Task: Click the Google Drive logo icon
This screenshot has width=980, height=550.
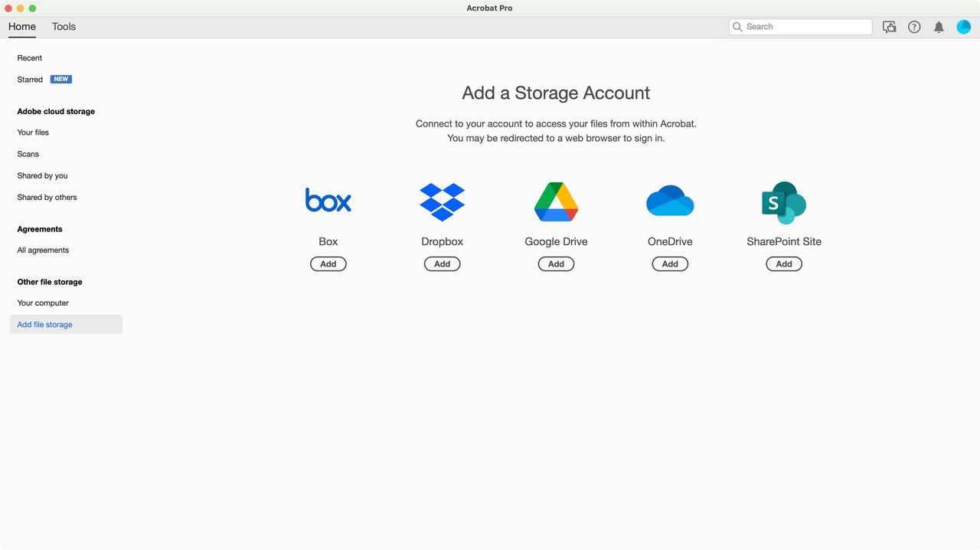Action: 556,202
